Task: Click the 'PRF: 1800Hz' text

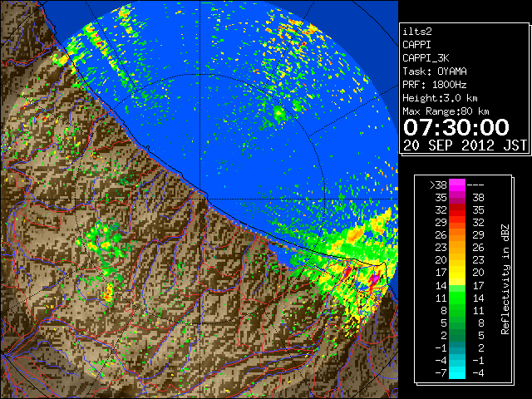Action: (435, 85)
